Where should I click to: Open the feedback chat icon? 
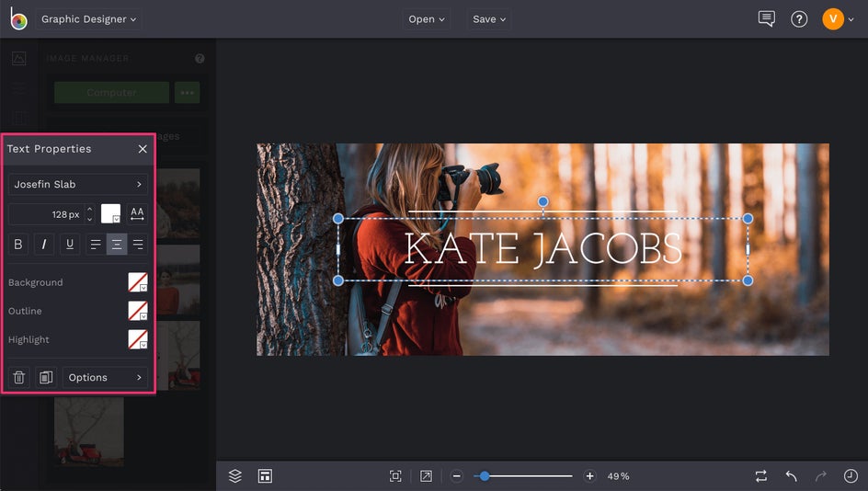coord(766,19)
